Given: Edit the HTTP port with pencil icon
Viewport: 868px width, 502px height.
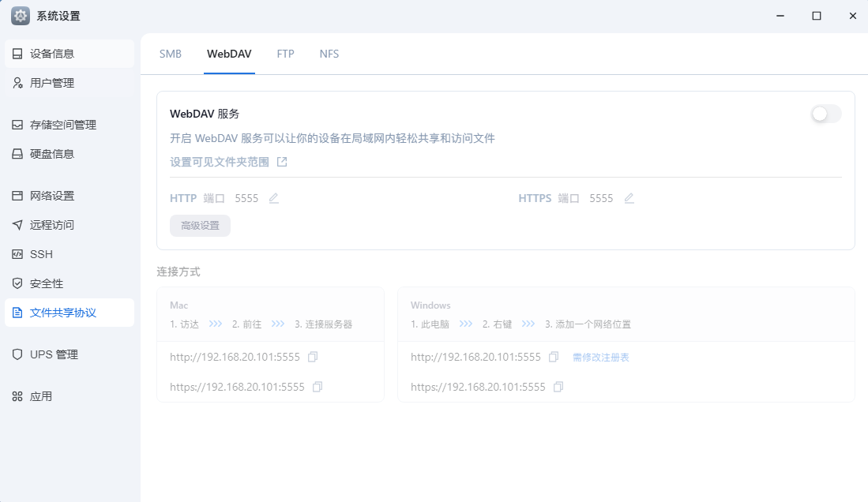Looking at the screenshot, I should [273, 198].
